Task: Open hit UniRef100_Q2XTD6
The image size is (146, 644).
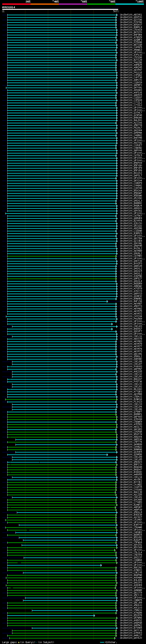Action: [x=131, y=20]
